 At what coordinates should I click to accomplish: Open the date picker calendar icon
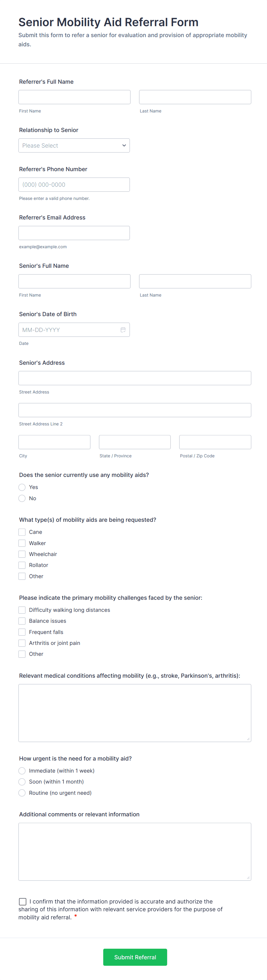[x=123, y=329]
